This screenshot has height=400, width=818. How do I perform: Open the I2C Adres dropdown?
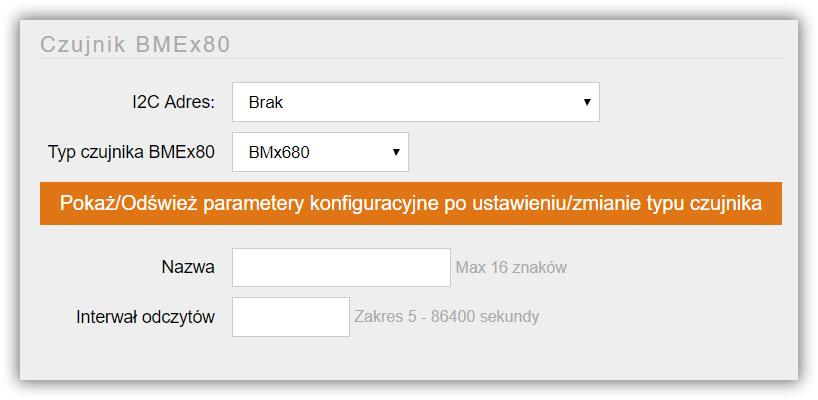415,102
